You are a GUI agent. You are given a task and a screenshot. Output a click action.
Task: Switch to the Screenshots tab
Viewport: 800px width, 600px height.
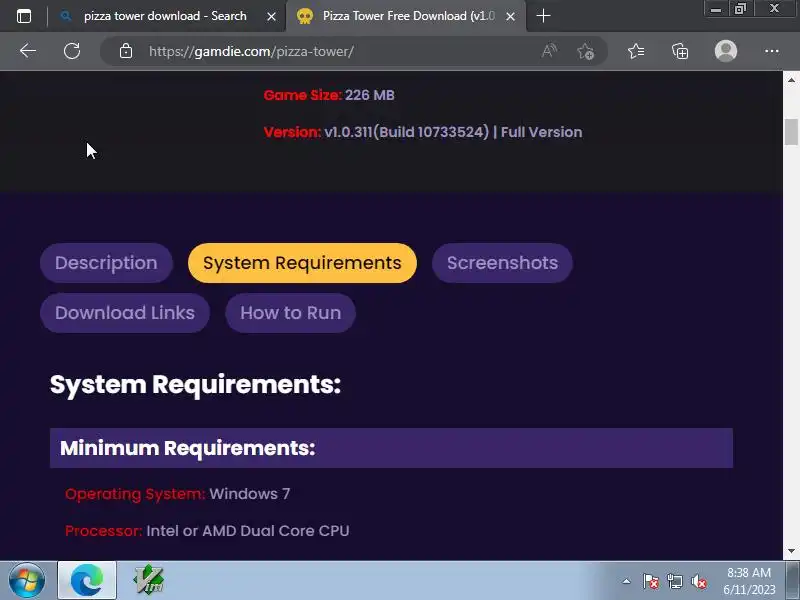502,263
